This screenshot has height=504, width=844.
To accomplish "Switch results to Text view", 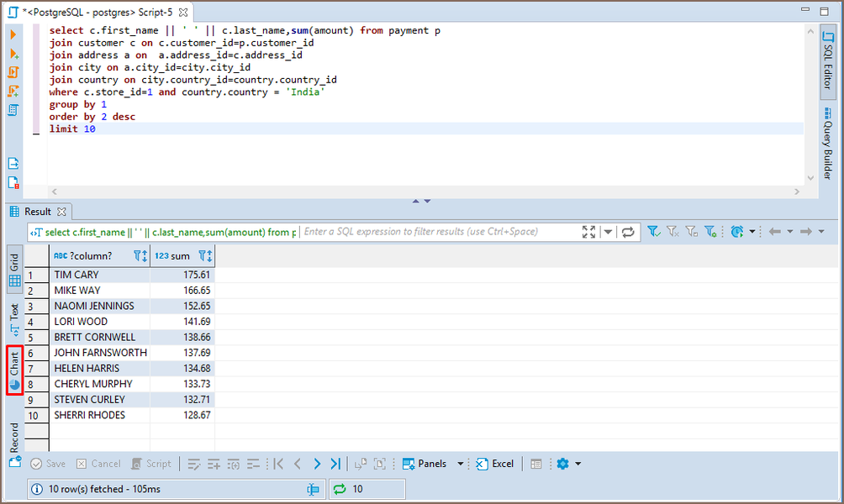I will (x=14, y=316).
